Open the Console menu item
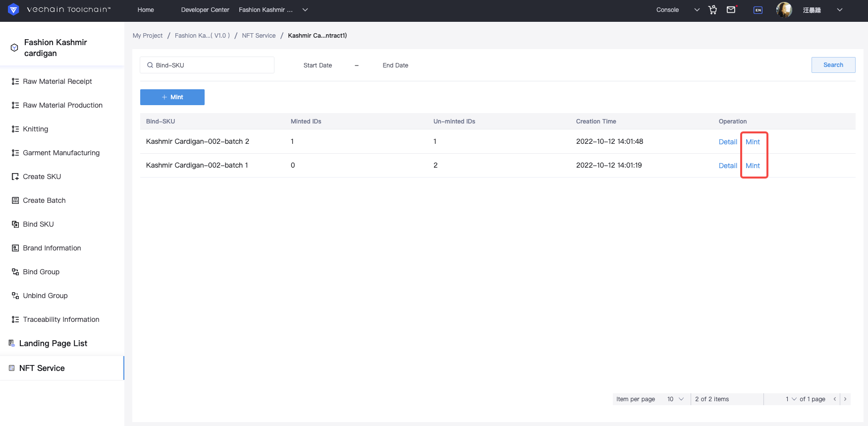The image size is (868, 426). pyautogui.click(x=667, y=10)
